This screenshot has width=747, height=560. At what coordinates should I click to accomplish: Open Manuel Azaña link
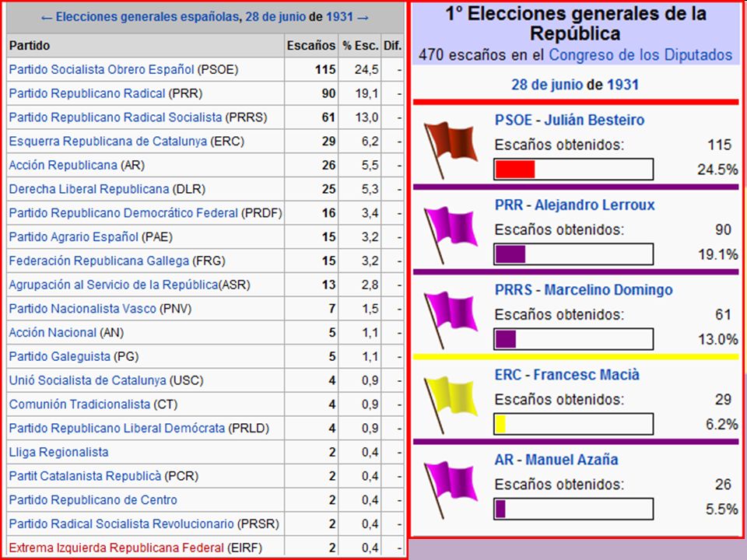pos(572,460)
